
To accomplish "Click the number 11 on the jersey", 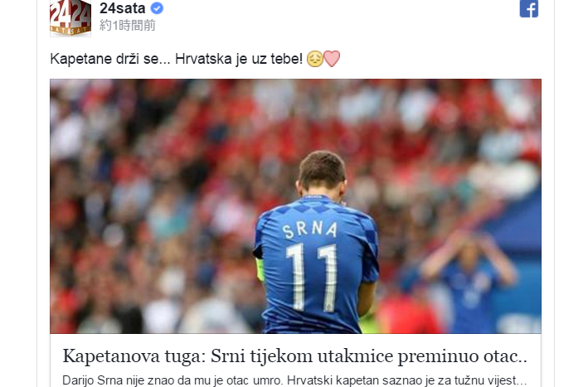I will 312,278.
